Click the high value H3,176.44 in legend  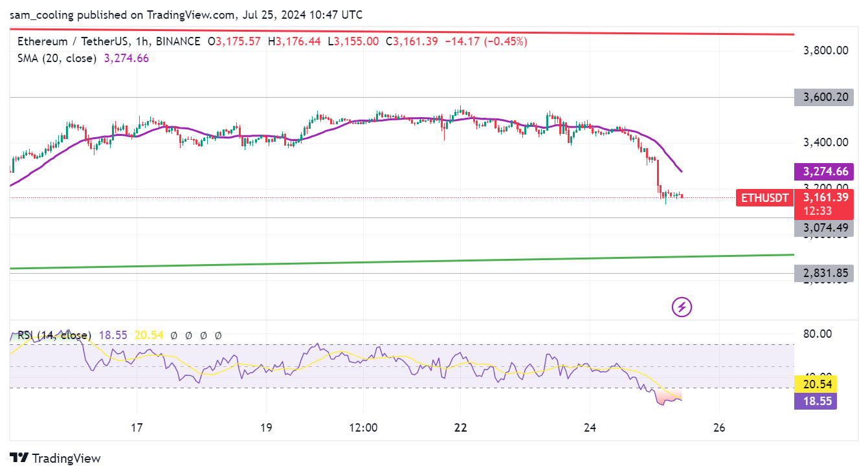pyautogui.click(x=294, y=41)
